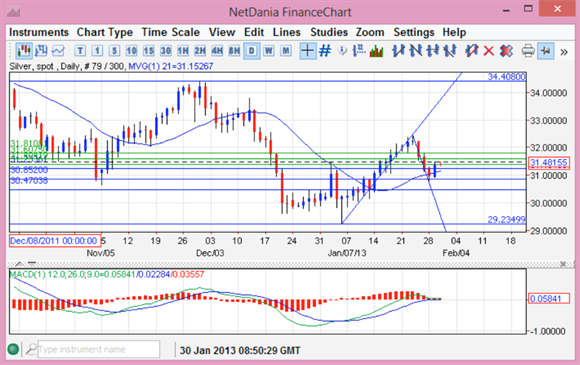Click the 31.48155 current price label

point(549,163)
